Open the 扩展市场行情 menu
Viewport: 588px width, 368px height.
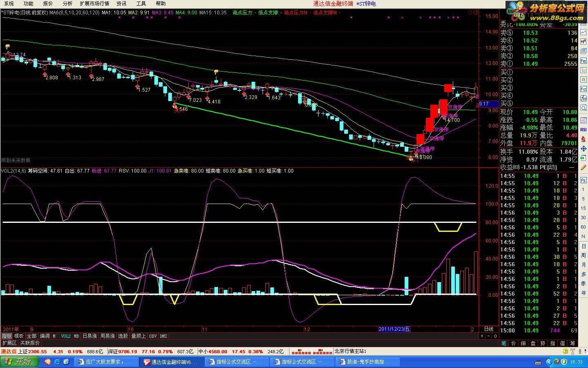click(x=94, y=4)
